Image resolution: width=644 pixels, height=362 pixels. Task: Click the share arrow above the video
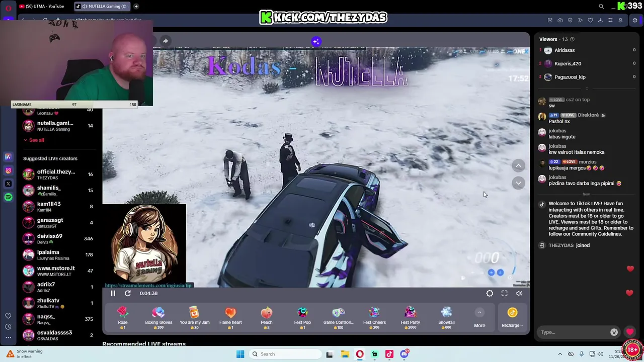[165, 41]
